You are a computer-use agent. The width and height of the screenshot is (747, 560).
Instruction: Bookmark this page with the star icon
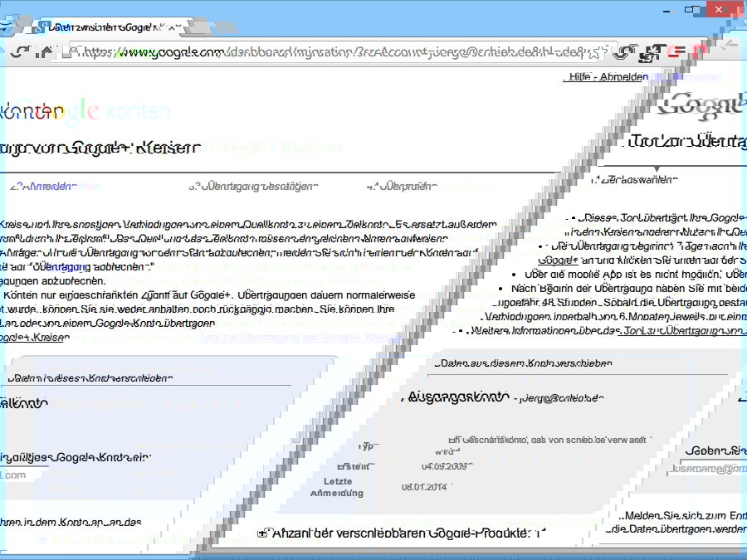[595, 52]
